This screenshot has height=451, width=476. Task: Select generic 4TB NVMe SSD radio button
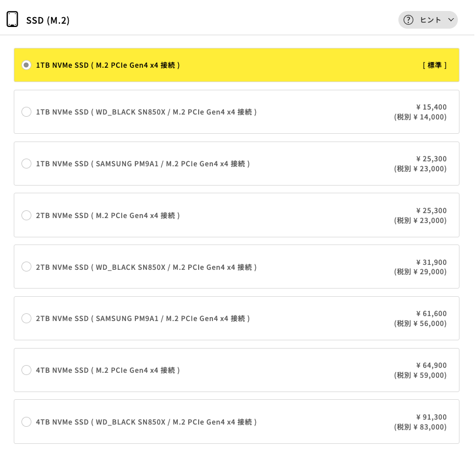pyautogui.click(x=26, y=370)
